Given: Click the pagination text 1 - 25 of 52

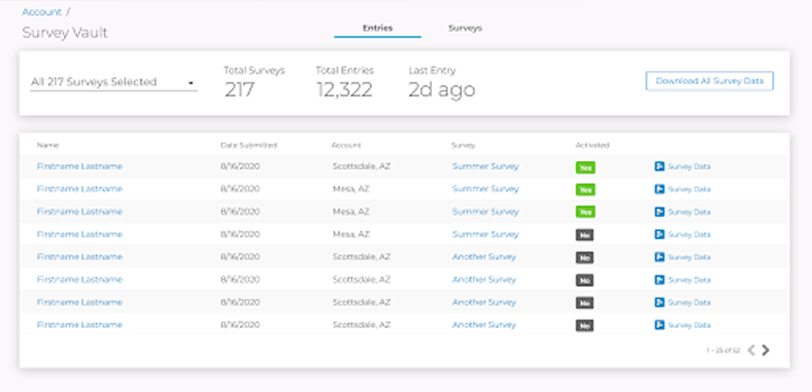Looking at the screenshot, I should (723, 351).
